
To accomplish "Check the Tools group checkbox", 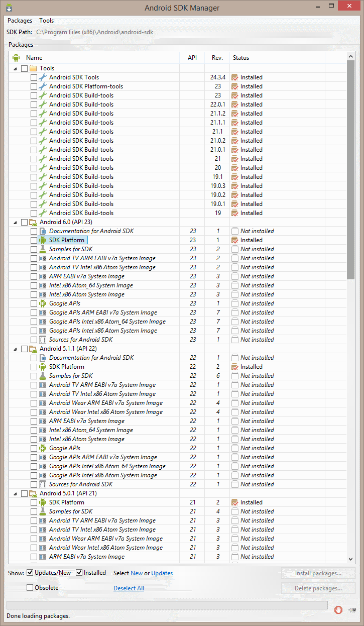I will click(x=24, y=68).
